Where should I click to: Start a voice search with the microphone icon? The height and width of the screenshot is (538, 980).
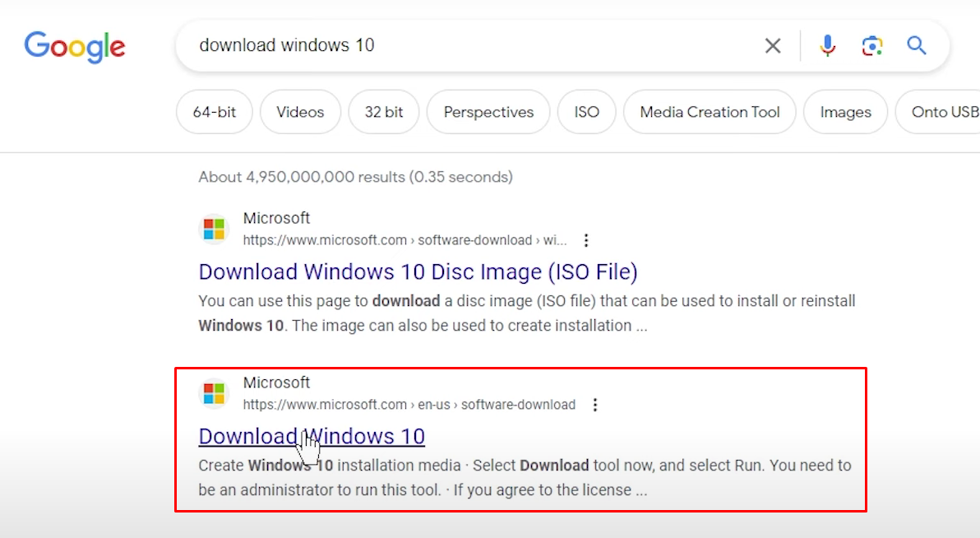(827, 45)
